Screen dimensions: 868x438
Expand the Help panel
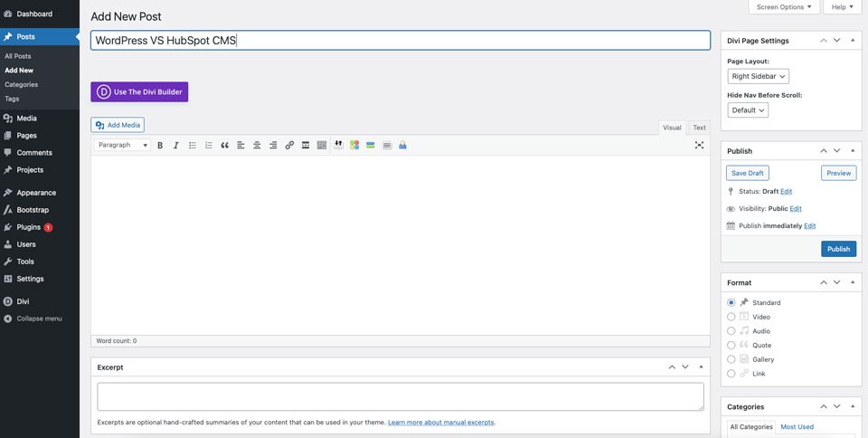[843, 7]
